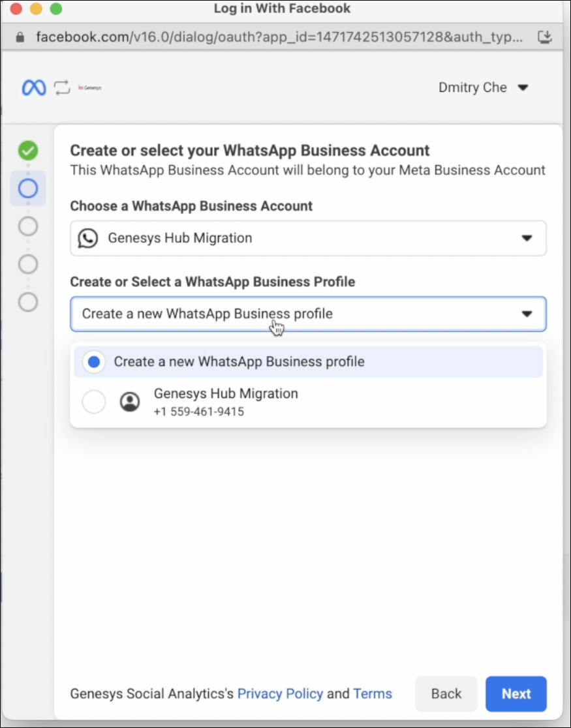Click the facebook.com URL address field
This screenshot has height=728, width=571.
coord(279,37)
